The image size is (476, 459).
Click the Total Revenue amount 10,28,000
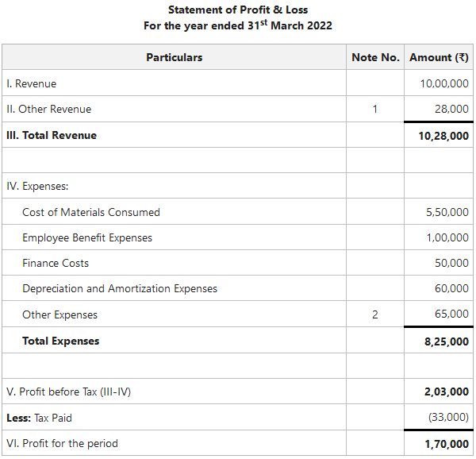[443, 136]
